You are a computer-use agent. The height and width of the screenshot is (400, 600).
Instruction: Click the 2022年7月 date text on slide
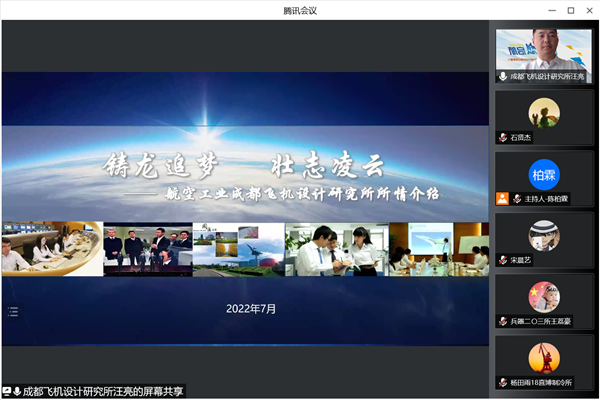(x=251, y=309)
